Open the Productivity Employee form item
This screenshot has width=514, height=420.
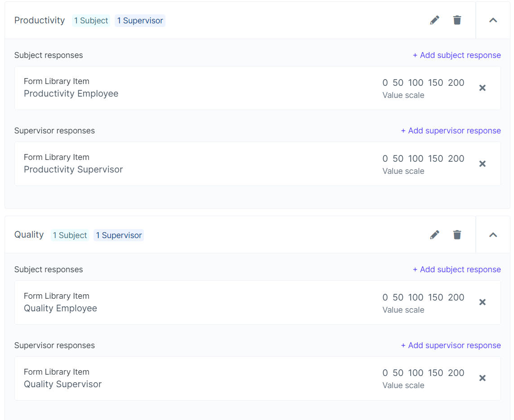point(71,93)
